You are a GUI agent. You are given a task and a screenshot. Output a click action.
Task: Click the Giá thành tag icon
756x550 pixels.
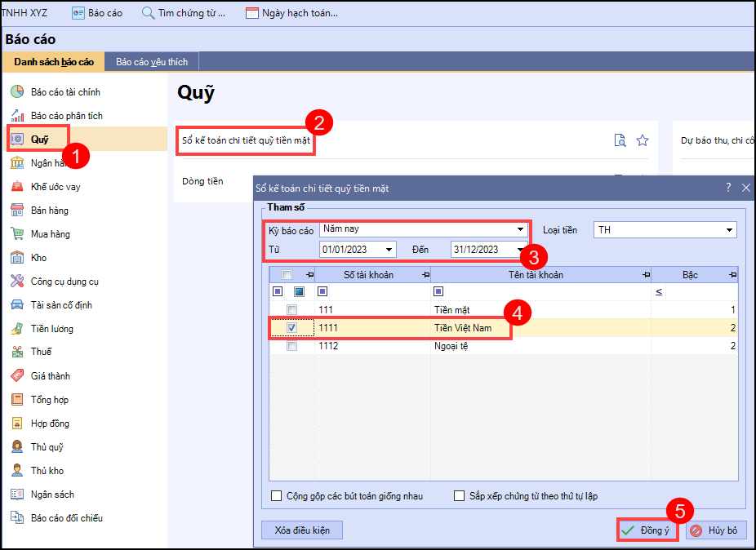click(17, 376)
